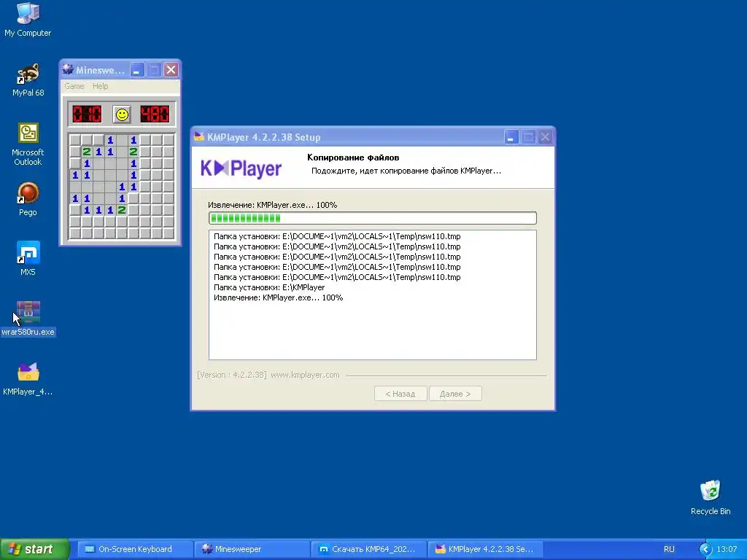Click the Minesweeper mine counter display

pyautogui.click(x=88, y=114)
